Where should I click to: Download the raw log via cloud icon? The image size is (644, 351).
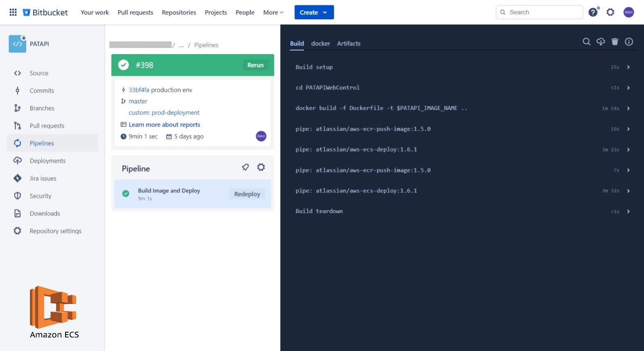(601, 42)
